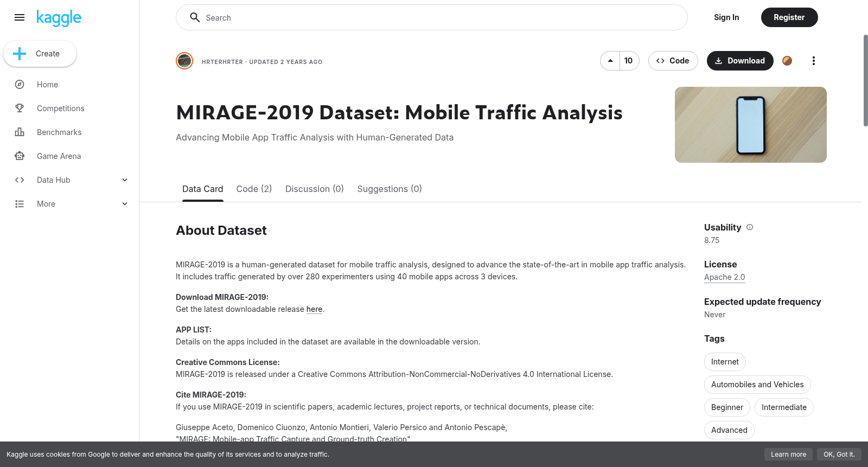Viewport: 868px width, 467px height.
Task: Click the Register button
Action: pos(789,17)
